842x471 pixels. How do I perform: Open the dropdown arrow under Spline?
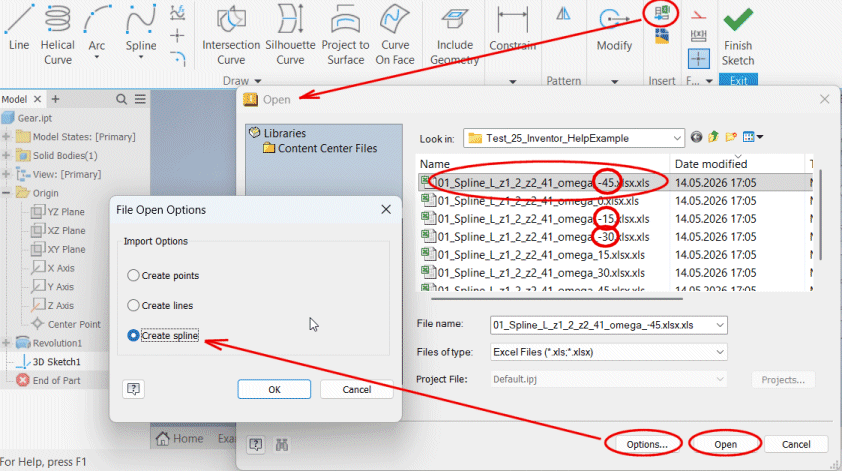click(141, 57)
